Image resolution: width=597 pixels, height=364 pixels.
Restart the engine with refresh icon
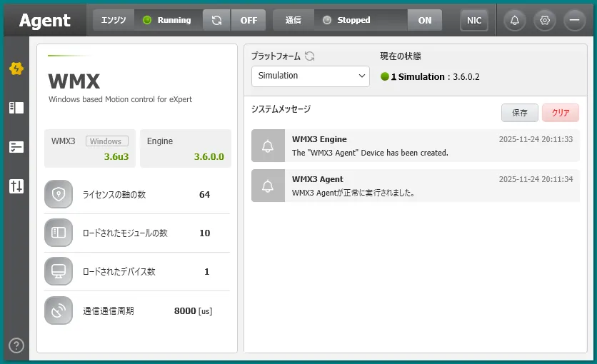216,20
